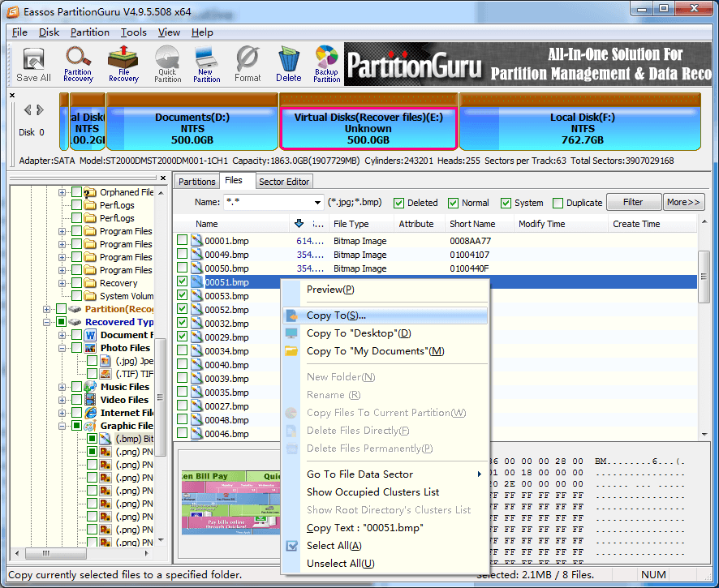
Task: Collapse the Photo Files node
Action: tap(62, 348)
